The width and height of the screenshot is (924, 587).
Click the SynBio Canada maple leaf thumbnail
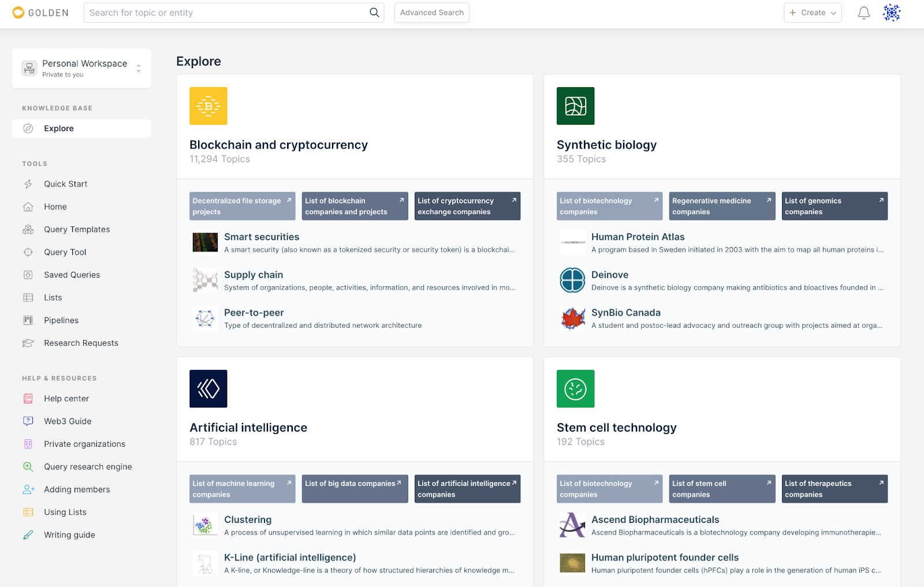[x=573, y=318]
